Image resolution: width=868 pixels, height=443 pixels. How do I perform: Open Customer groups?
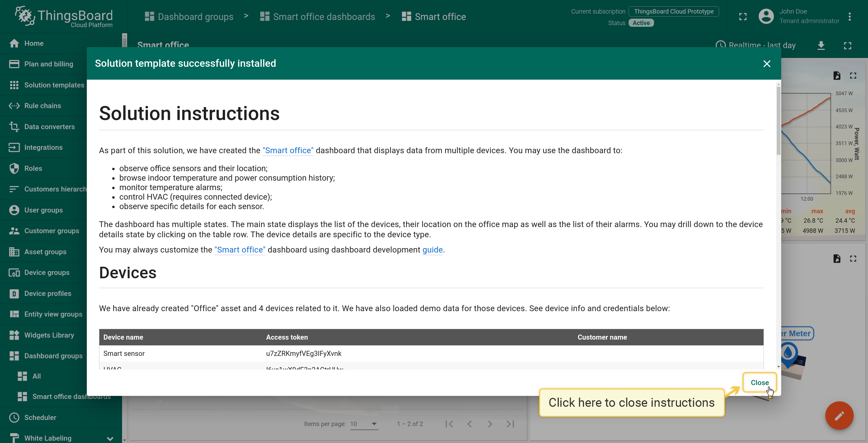pos(61,231)
